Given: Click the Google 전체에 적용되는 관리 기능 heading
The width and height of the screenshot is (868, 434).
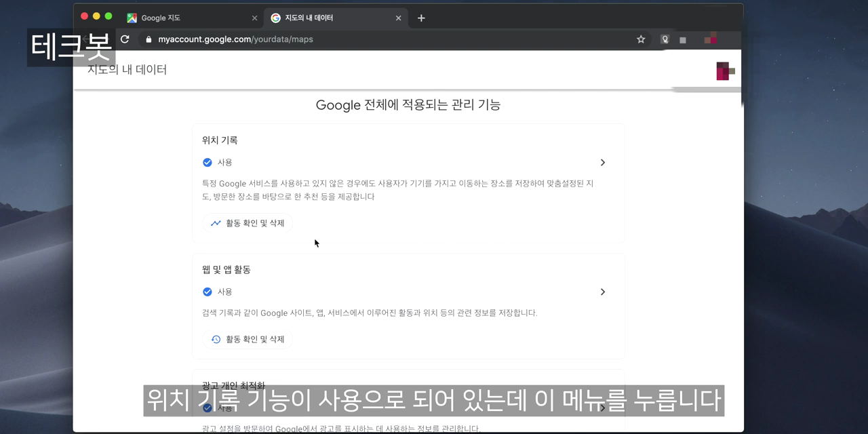Looking at the screenshot, I should pyautogui.click(x=408, y=105).
